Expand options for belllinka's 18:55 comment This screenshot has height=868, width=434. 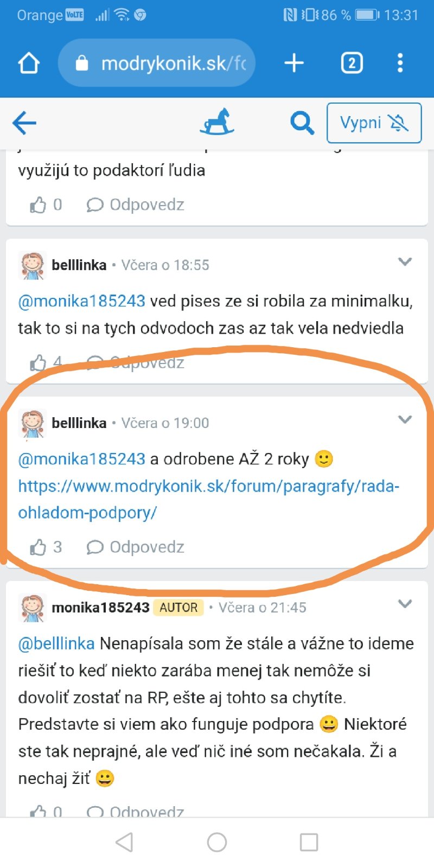pyautogui.click(x=405, y=262)
